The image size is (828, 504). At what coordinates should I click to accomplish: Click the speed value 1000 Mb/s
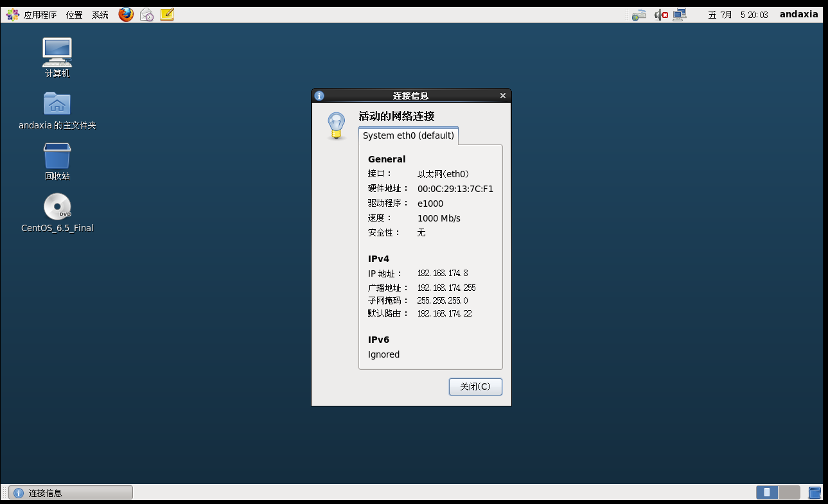tap(439, 218)
